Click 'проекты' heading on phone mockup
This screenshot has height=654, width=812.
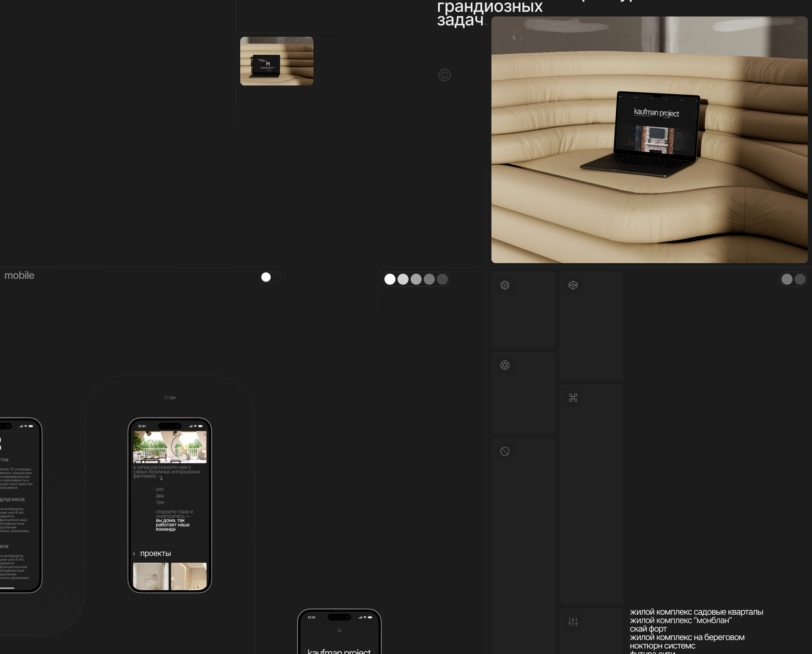point(155,553)
